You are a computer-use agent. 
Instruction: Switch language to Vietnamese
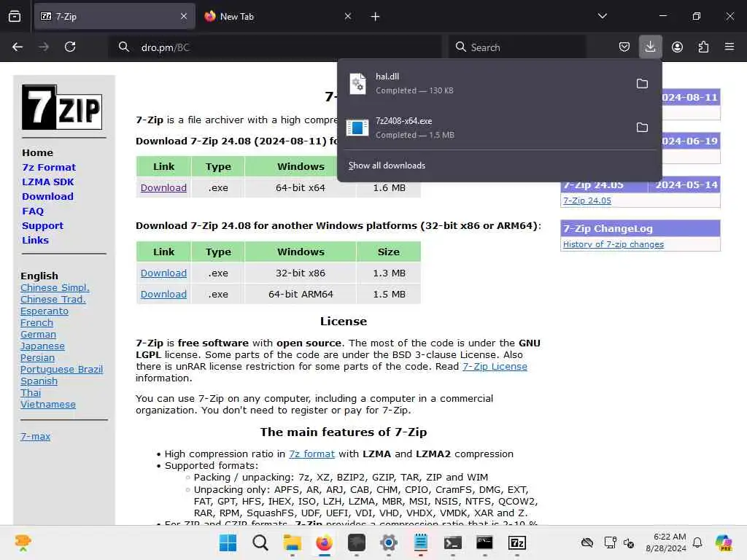point(47,404)
